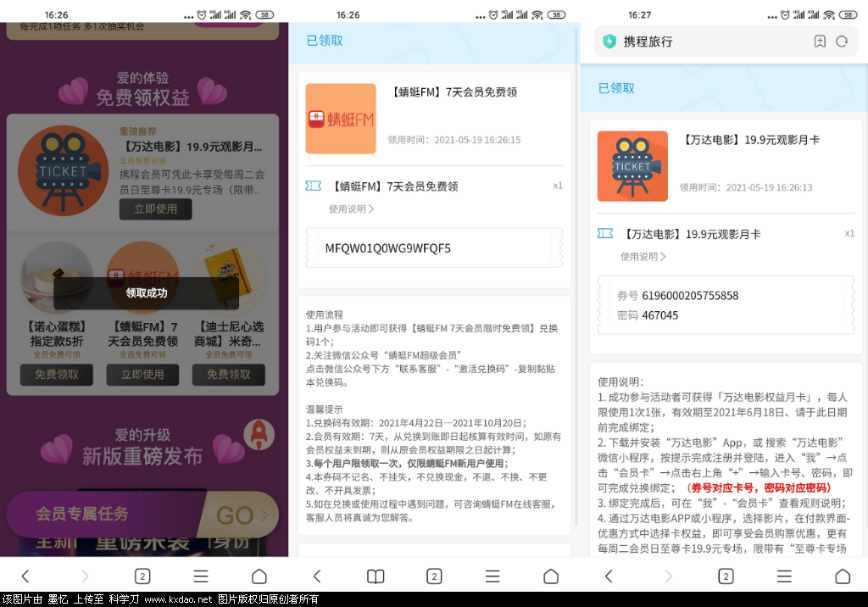Screen dimensions: 868x607
Task: Tap 万达电影 TICKET camera icon in left phone
Action: (63, 170)
